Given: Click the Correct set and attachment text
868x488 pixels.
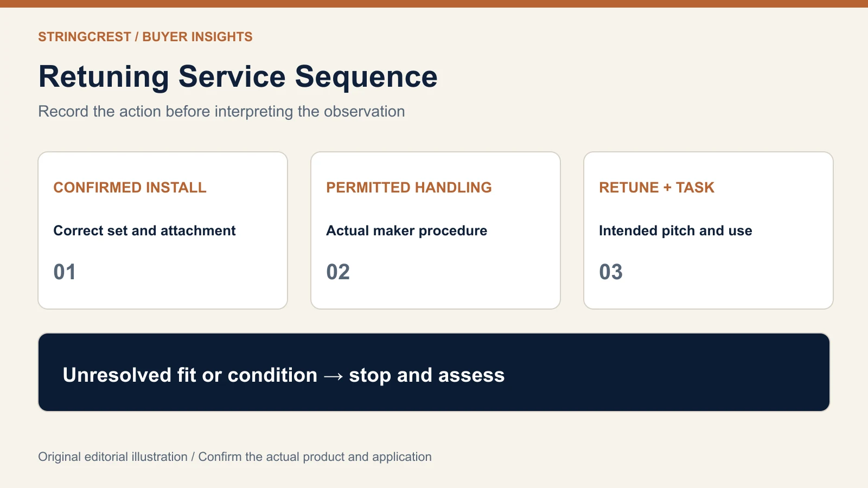Looking at the screenshot, I should click(x=144, y=230).
